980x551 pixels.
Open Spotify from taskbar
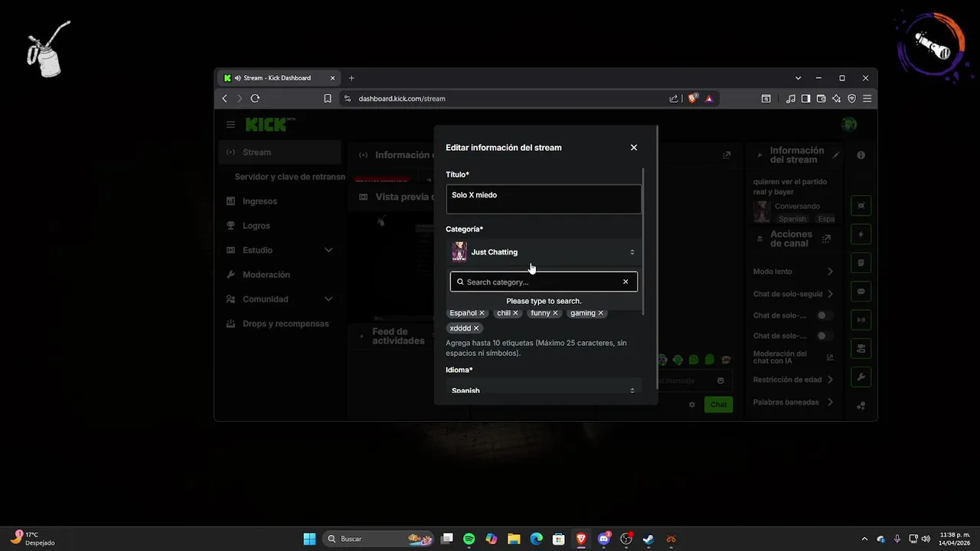click(x=469, y=539)
